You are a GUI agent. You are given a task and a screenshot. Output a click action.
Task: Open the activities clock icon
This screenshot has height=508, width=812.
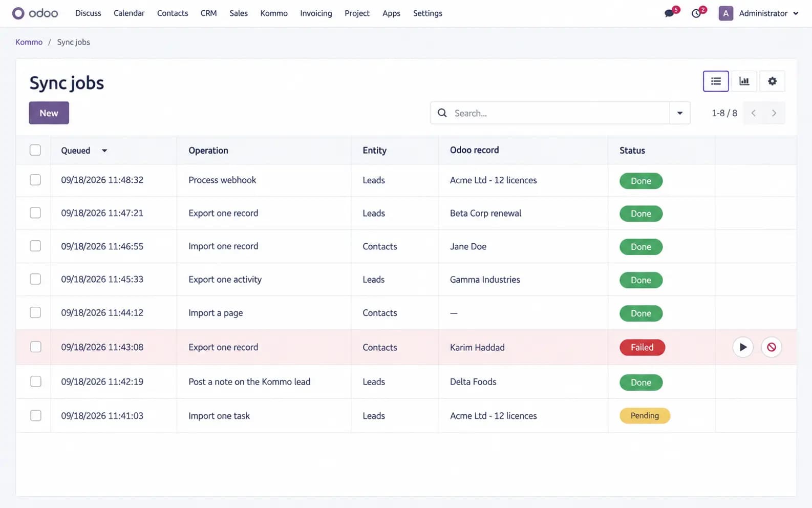point(696,13)
